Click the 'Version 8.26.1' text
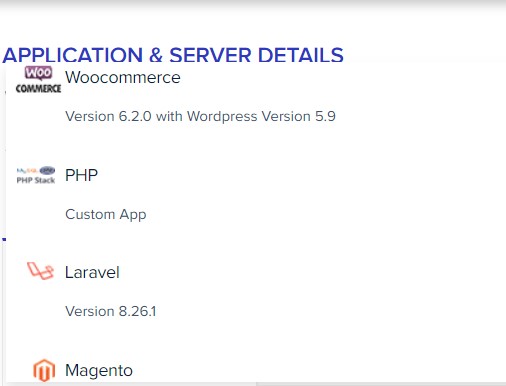506x386 pixels. click(111, 311)
